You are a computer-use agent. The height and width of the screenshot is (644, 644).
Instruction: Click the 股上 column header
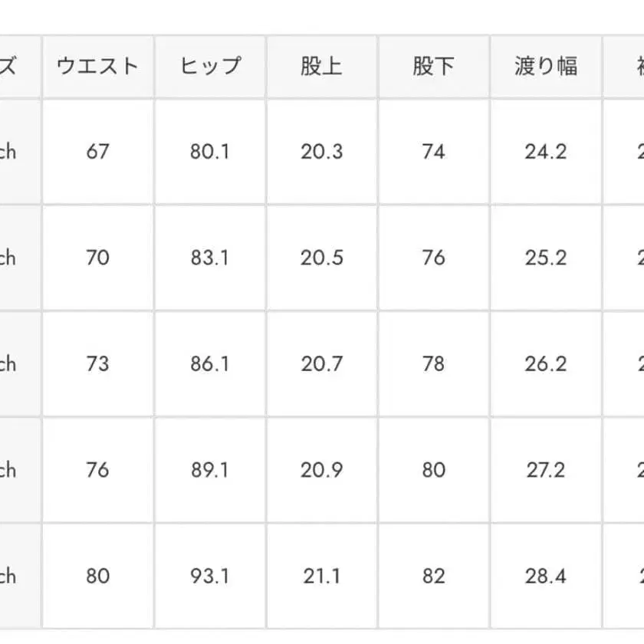[321, 66]
